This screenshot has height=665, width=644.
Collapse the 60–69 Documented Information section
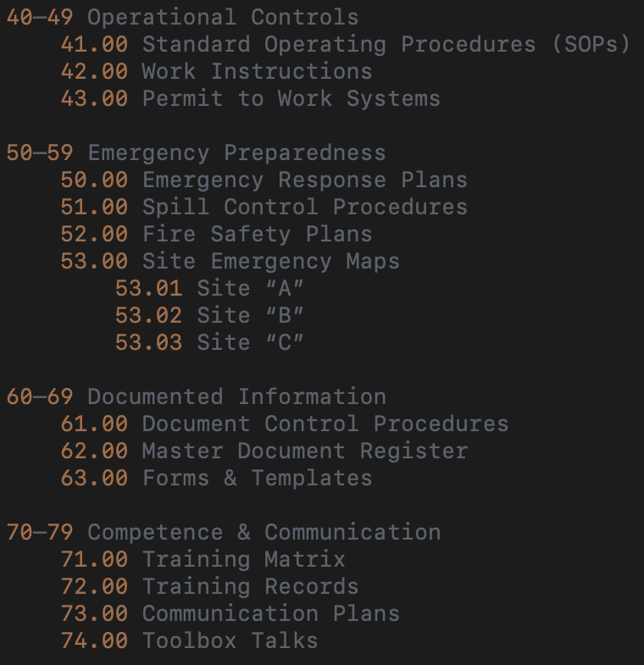[x=196, y=396]
